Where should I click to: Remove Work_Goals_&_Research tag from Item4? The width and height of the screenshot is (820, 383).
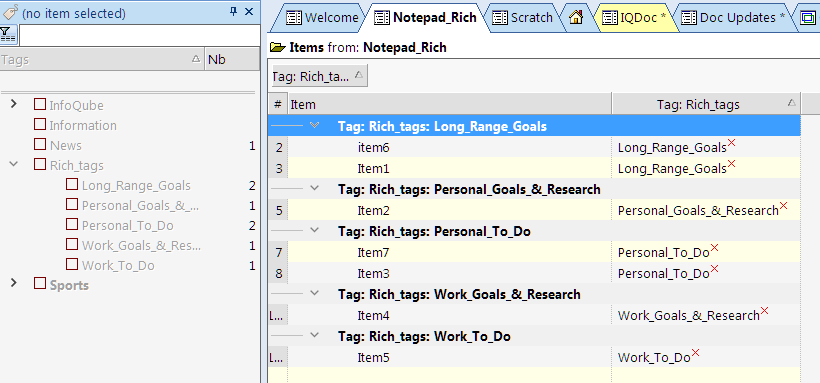(x=765, y=311)
